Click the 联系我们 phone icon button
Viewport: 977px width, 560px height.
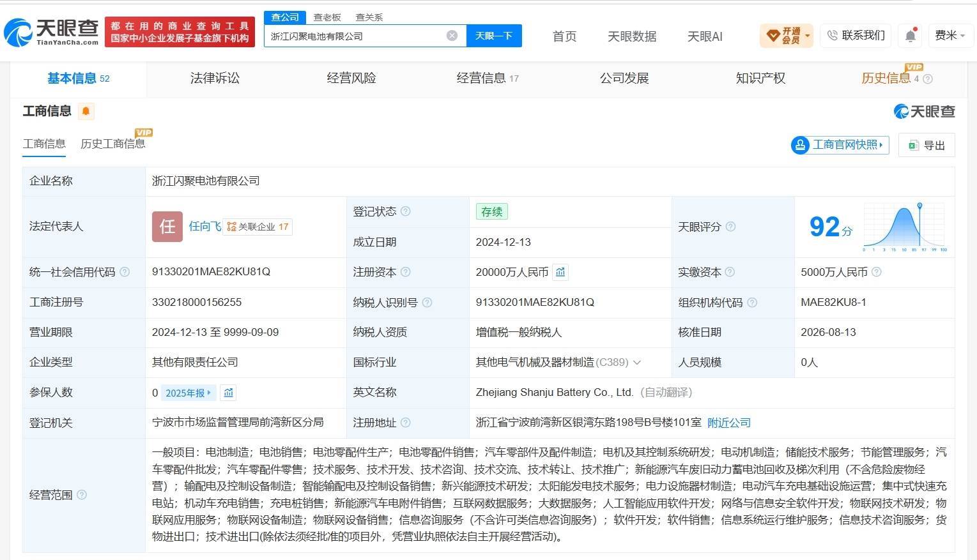pos(856,36)
